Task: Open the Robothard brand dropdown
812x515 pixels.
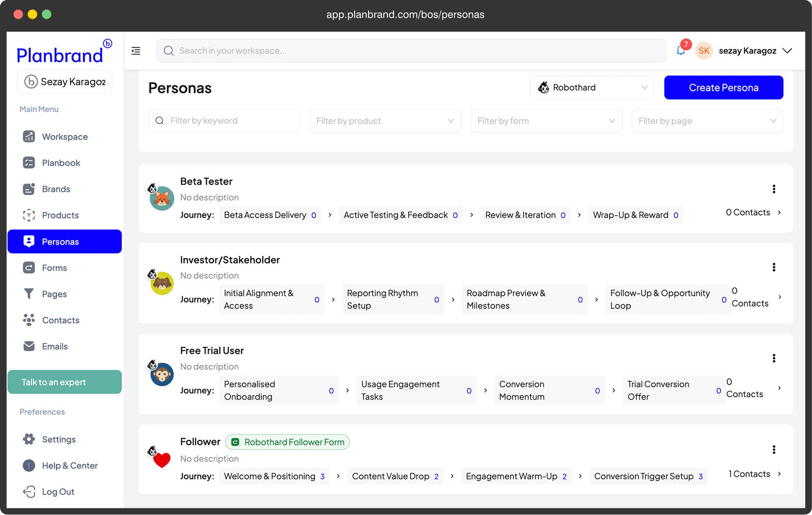Action: click(592, 88)
